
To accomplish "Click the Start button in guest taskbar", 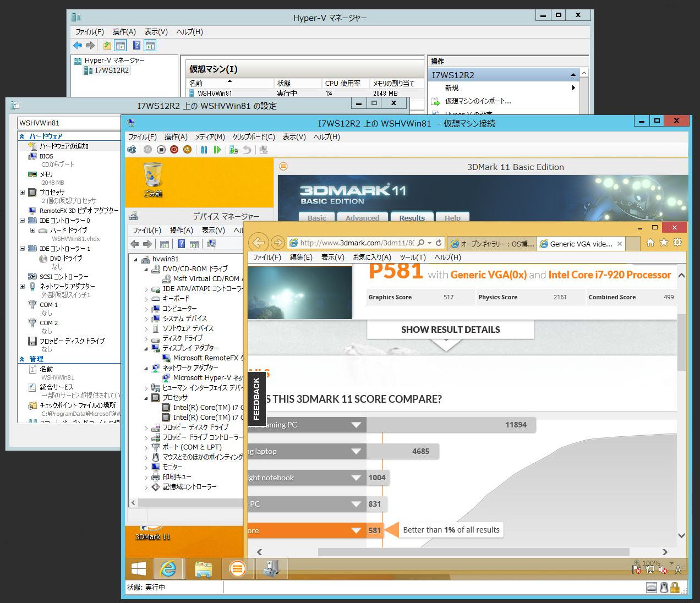I will click(x=139, y=568).
